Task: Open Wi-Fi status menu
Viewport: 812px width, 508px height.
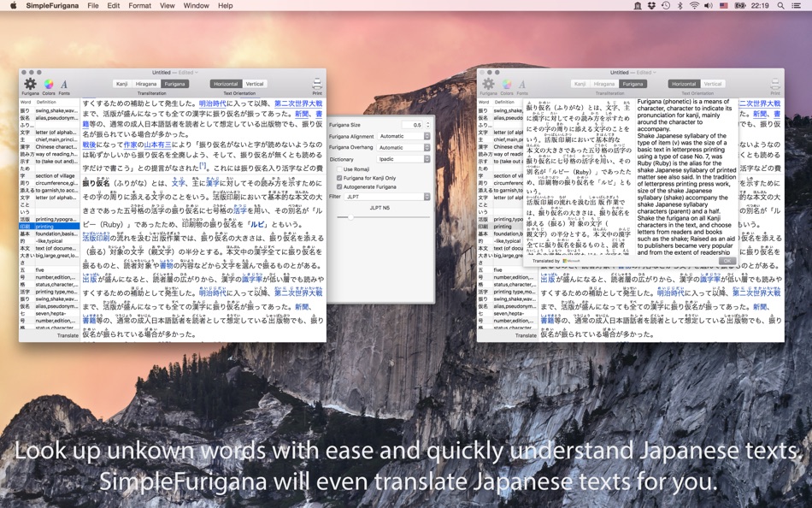Action: coord(694,6)
